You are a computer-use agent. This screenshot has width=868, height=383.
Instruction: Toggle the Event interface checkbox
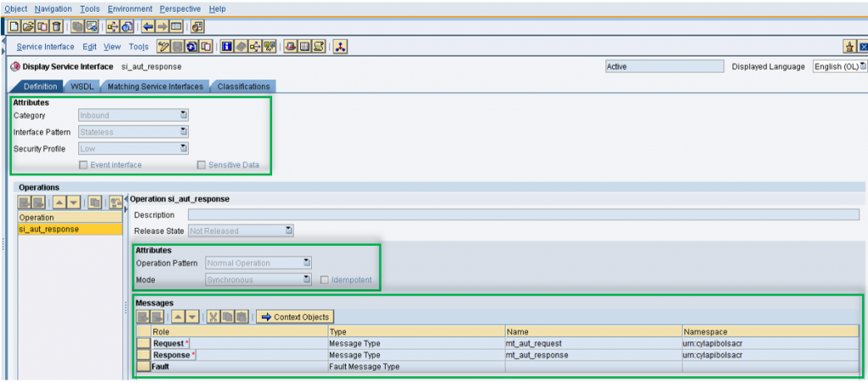[84, 165]
